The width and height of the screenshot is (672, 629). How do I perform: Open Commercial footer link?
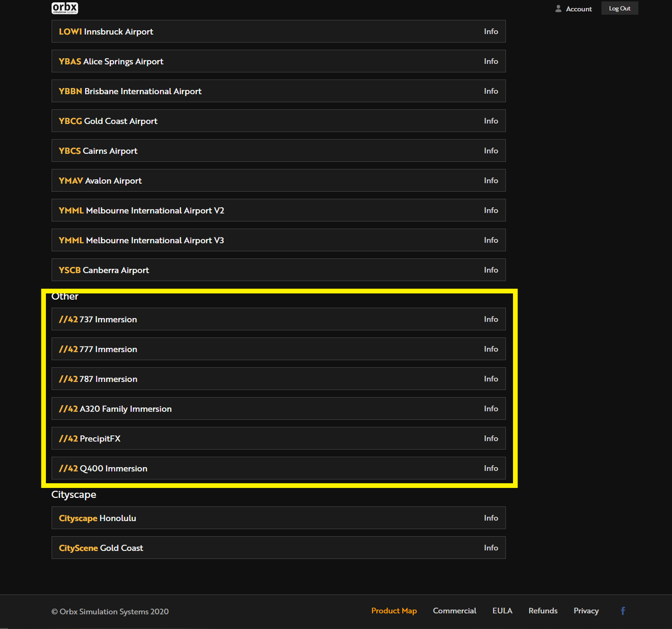coord(455,611)
